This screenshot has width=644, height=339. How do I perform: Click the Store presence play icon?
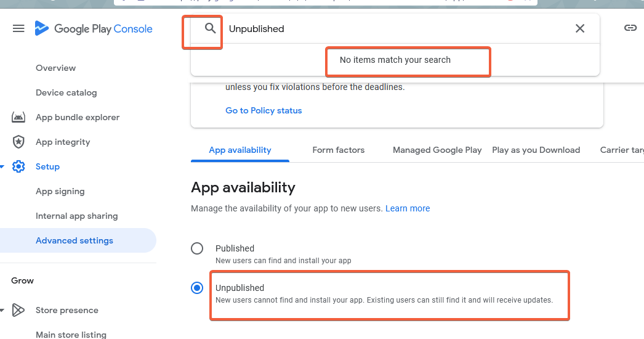(x=18, y=310)
